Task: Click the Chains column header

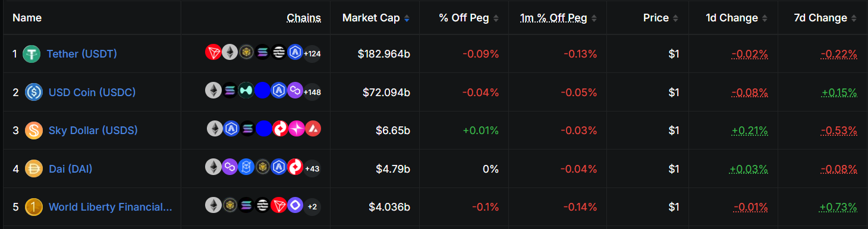Action: tap(304, 18)
